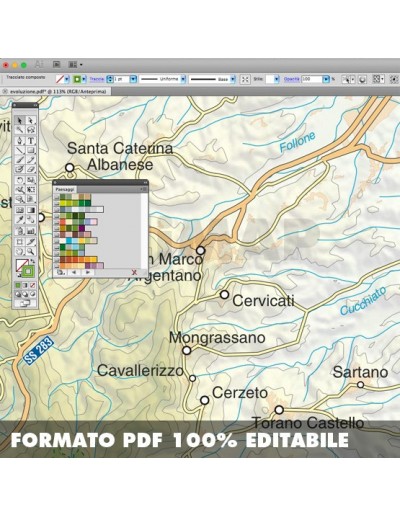Screen dimensions: 400x517
Task: Select the Blend tool
Action: [30, 220]
